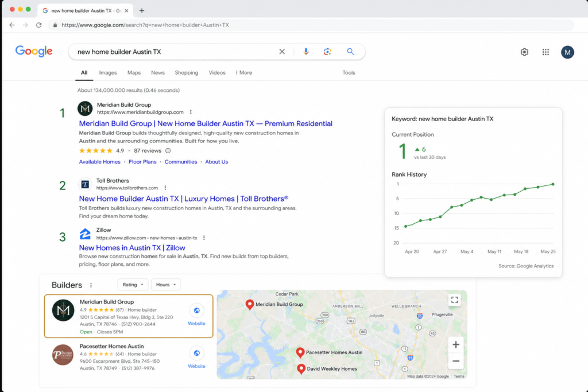This screenshot has height=392, width=588.
Task: Open the Meridian Build Group result title link
Action: (206, 123)
